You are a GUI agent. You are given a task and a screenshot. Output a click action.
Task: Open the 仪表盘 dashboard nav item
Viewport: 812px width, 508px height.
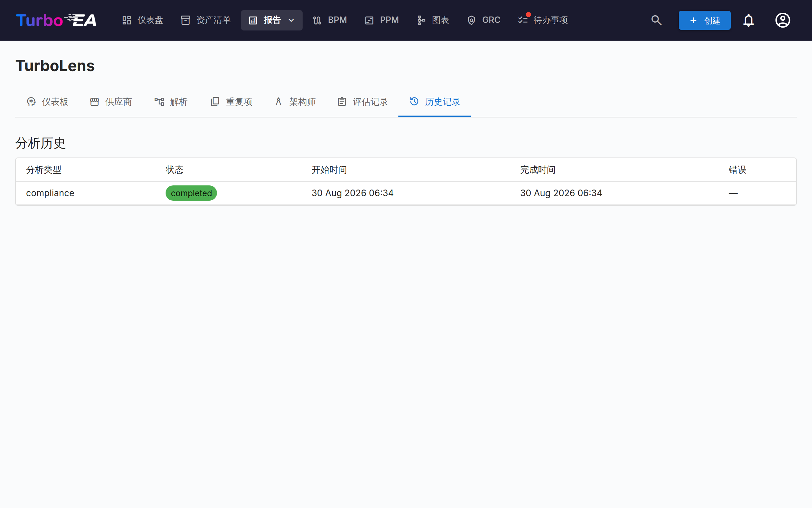click(x=143, y=20)
